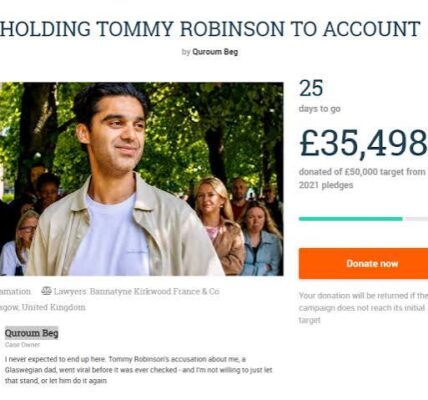
Task: Click the days to go label
Action: [320, 109]
